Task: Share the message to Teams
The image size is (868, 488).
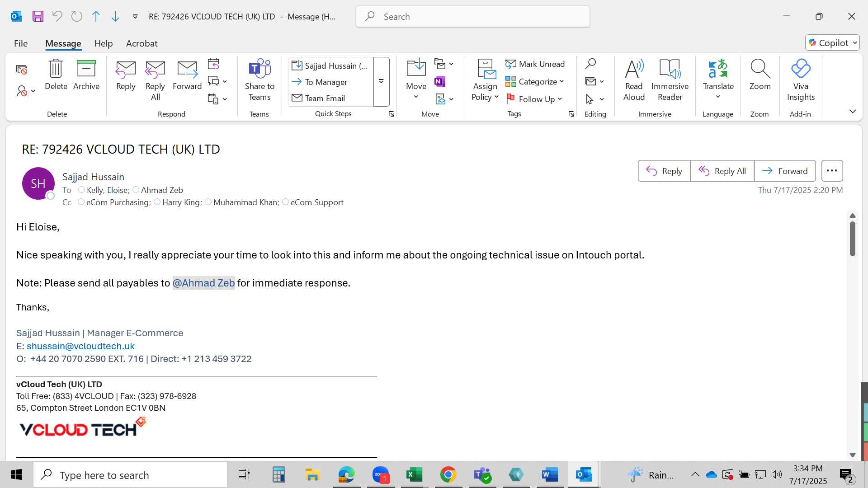Action: [259, 80]
